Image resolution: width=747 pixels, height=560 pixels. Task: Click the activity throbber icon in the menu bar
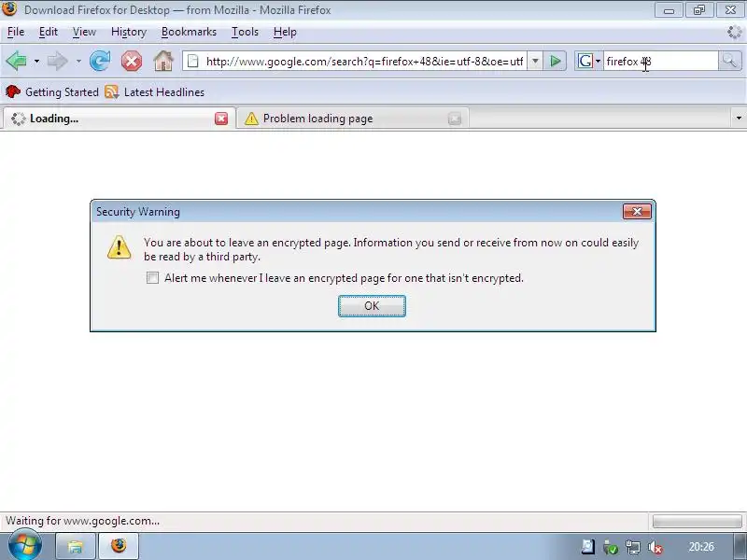pos(735,32)
